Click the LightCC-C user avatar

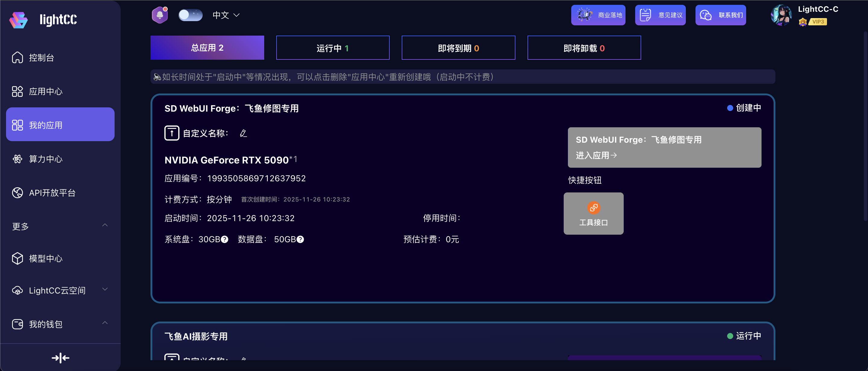(x=781, y=15)
